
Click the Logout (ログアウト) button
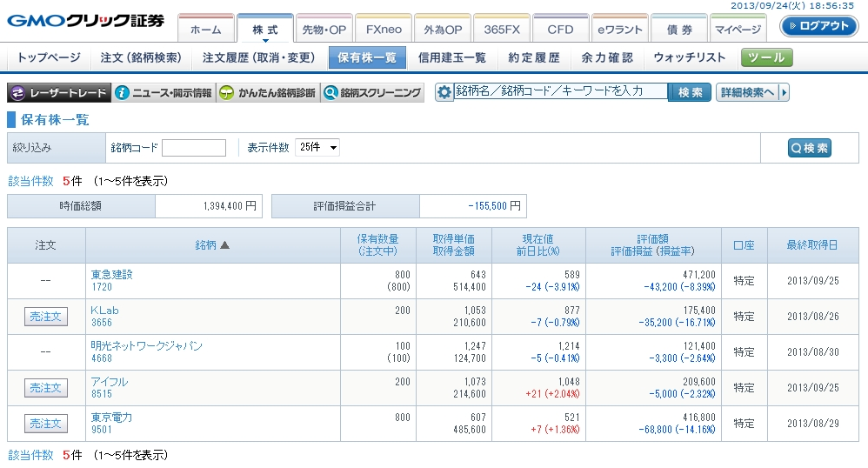click(818, 26)
